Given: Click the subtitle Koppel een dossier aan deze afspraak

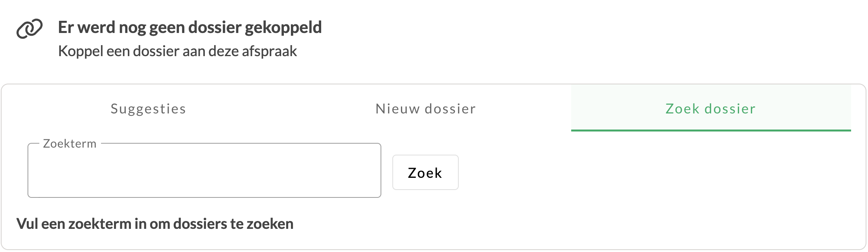Looking at the screenshot, I should (178, 50).
